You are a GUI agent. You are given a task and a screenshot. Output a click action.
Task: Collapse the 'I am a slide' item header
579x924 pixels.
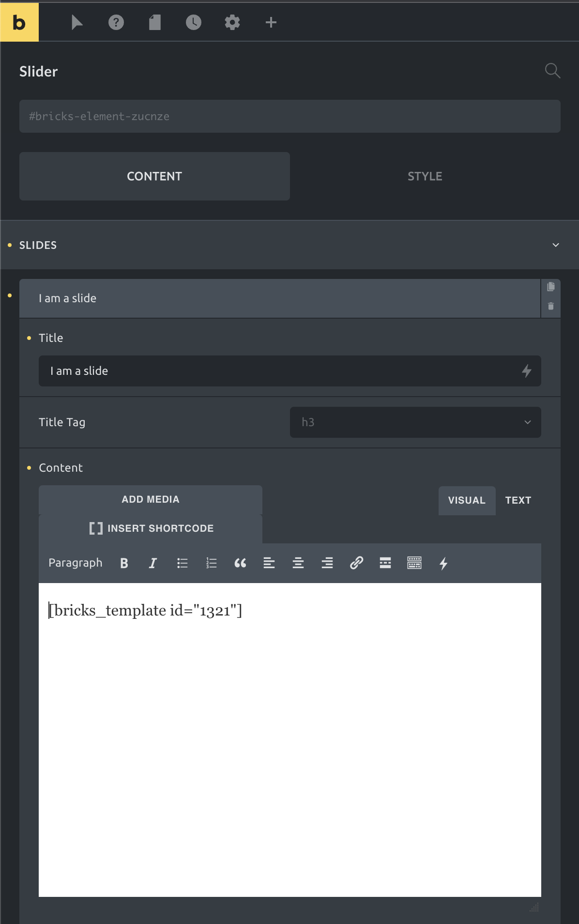pos(279,298)
